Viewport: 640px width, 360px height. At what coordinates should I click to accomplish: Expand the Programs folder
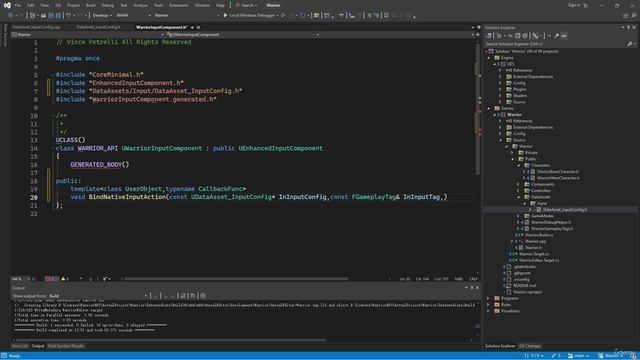[489, 298]
